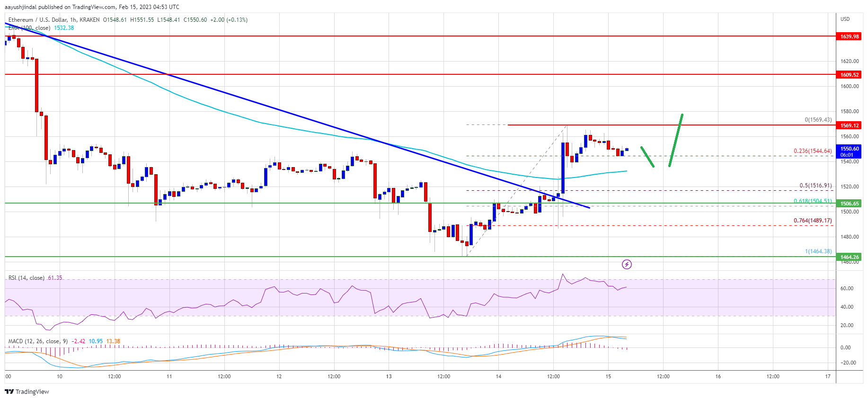868x400 pixels.
Task: Click the MACD (12, 26, close, 9) legend
Action: (x=38, y=341)
